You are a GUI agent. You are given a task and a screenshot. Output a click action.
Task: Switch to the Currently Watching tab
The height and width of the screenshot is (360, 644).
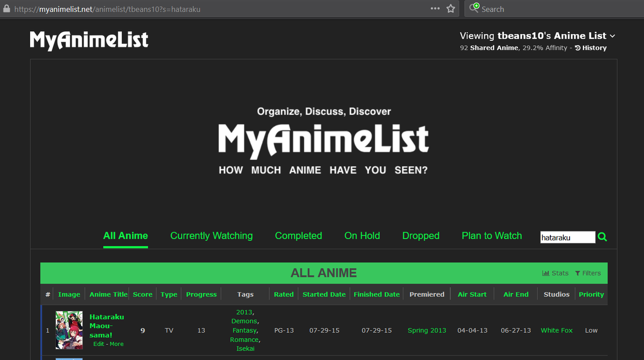[211, 236]
